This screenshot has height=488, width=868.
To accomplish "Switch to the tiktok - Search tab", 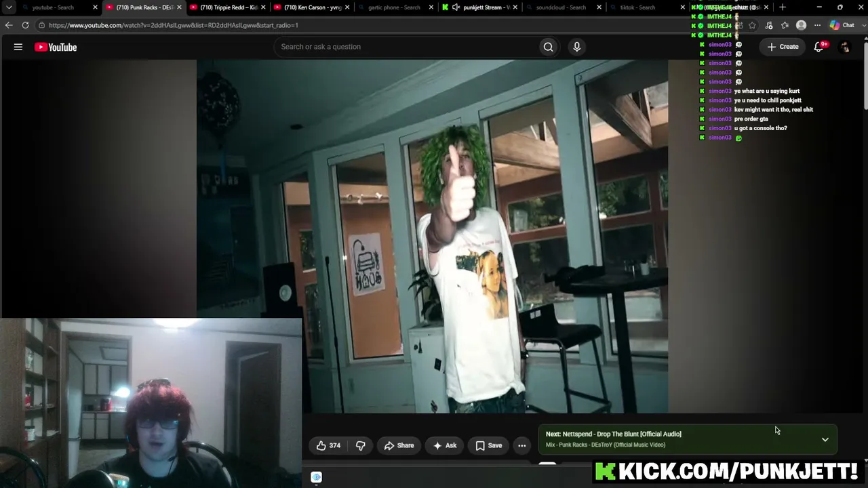I will point(636,7).
